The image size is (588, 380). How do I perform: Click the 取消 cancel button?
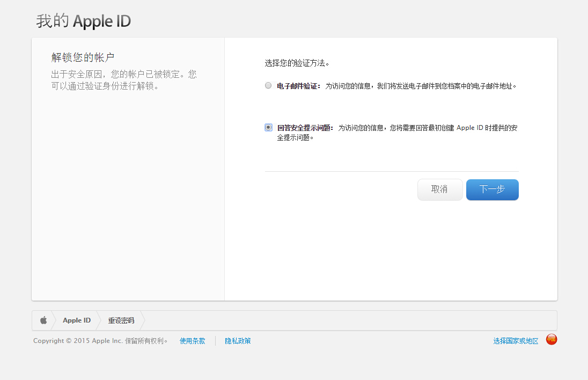440,189
